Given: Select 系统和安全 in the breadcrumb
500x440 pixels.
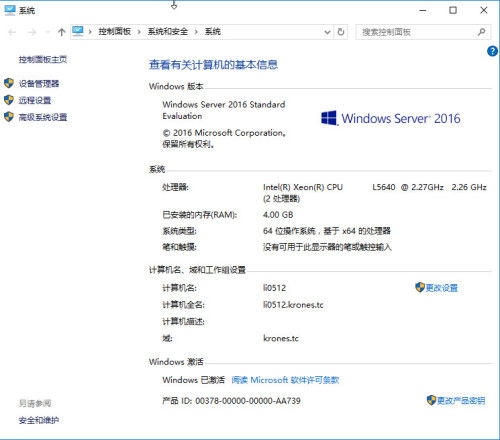Looking at the screenshot, I should 168,32.
